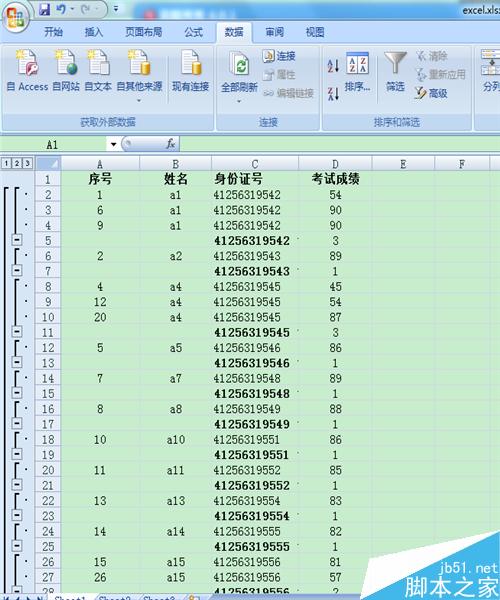Open existing connections (现有连接)
This screenshot has width=500, height=600.
pyautogui.click(x=190, y=71)
